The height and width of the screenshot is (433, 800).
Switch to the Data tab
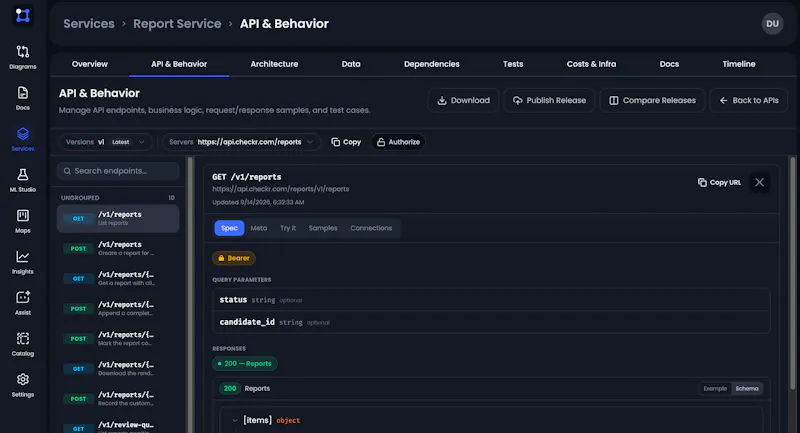[x=351, y=64]
